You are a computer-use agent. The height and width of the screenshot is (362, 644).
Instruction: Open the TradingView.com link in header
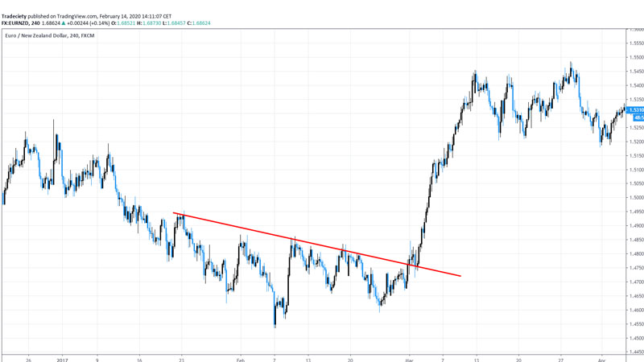pos(76,16)
